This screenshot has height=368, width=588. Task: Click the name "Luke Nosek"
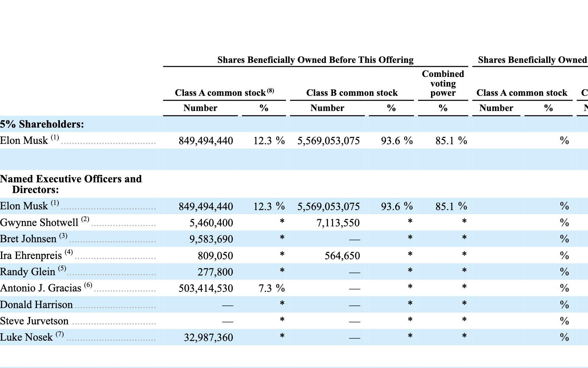27,337
